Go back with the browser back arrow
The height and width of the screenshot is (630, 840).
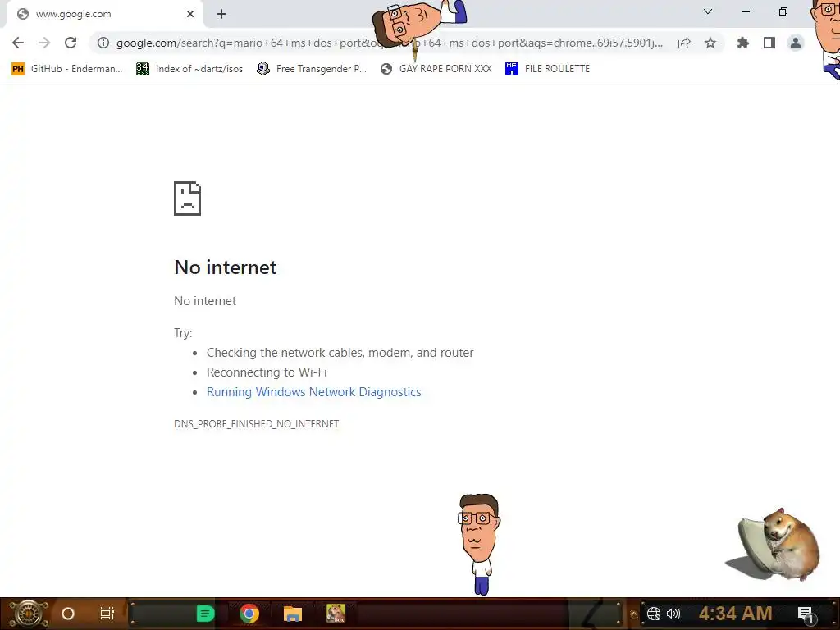(x=18, y=43)
